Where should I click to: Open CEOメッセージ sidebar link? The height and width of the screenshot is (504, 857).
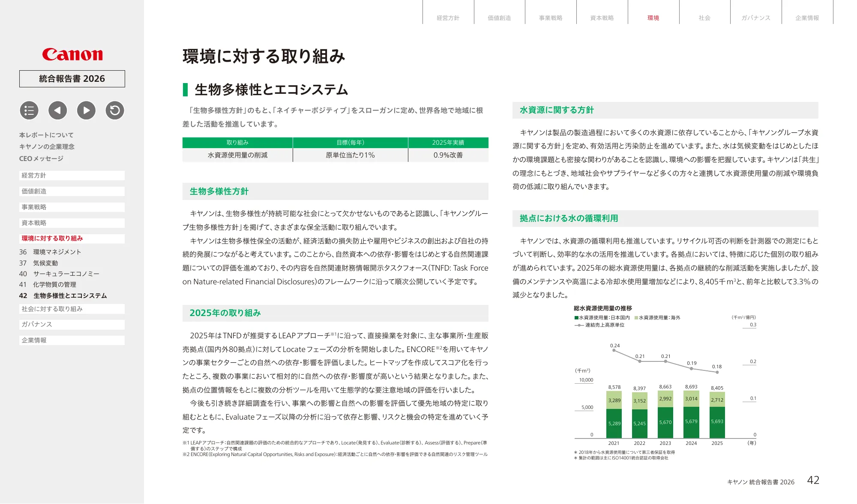41,158
